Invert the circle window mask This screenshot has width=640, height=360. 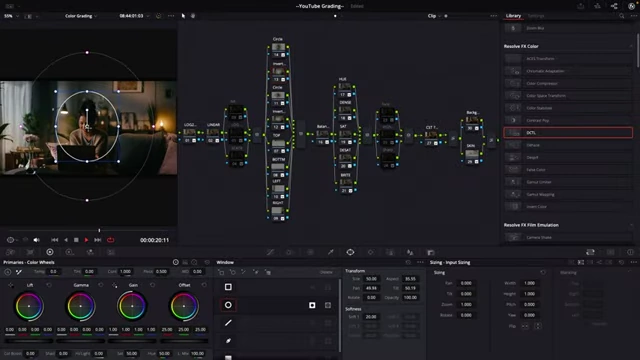tap(312, 305)
